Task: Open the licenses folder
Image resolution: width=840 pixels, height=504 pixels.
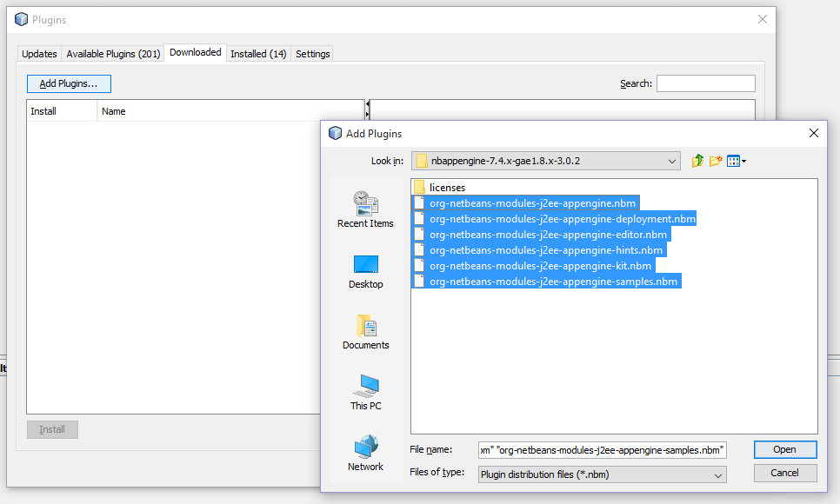Action: click(447, 188)
